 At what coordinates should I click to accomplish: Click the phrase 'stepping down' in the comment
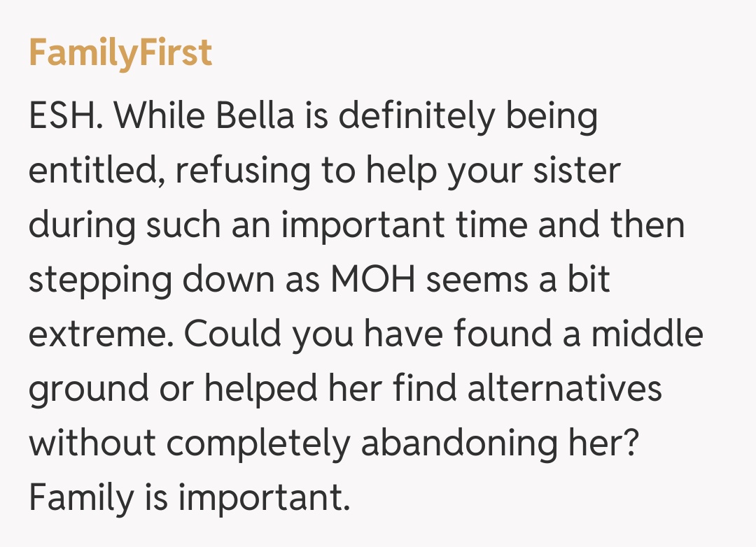click(x=154, y=280)
